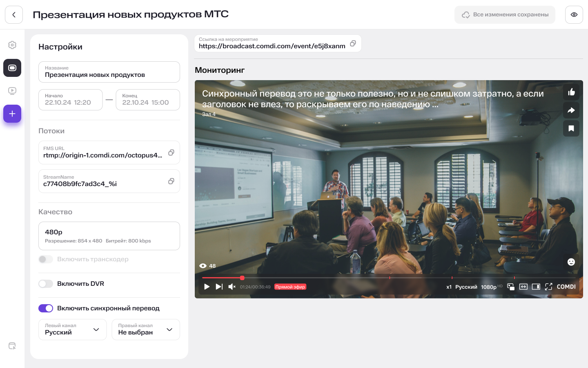The height and width of the screenshot is (368, 588).
Task: Enable picture-in-picture mode in player
Action: 511,287
